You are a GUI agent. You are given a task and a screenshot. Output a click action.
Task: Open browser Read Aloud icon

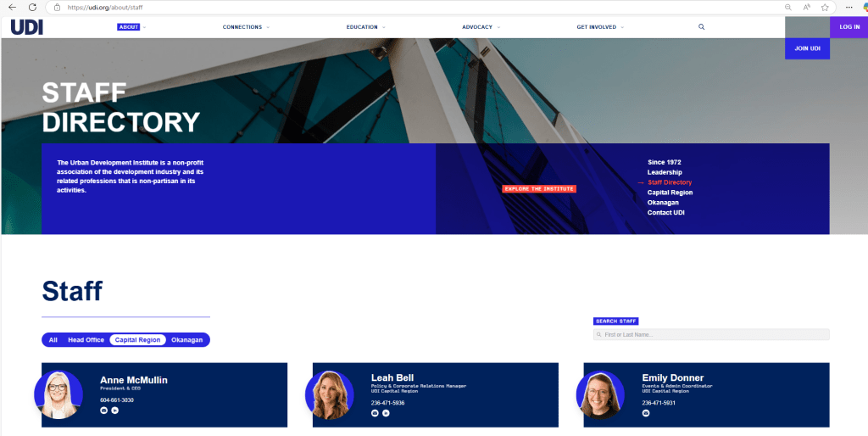click(806, 7)
